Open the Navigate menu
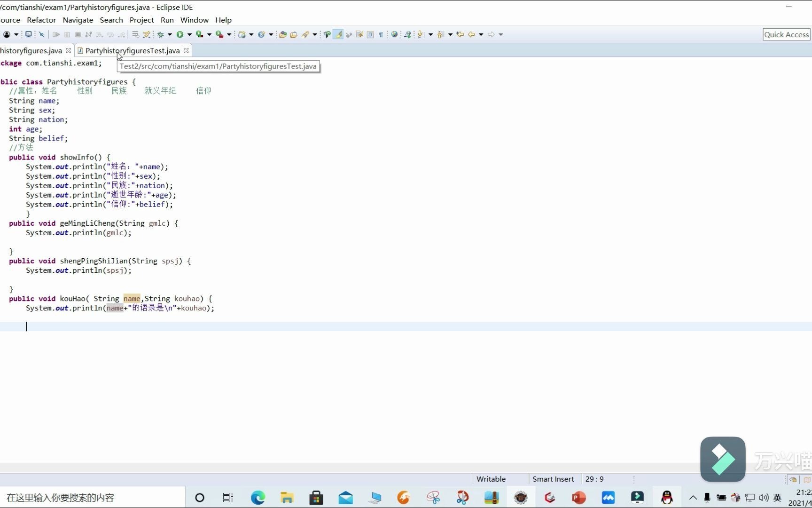 coord(78,20)
